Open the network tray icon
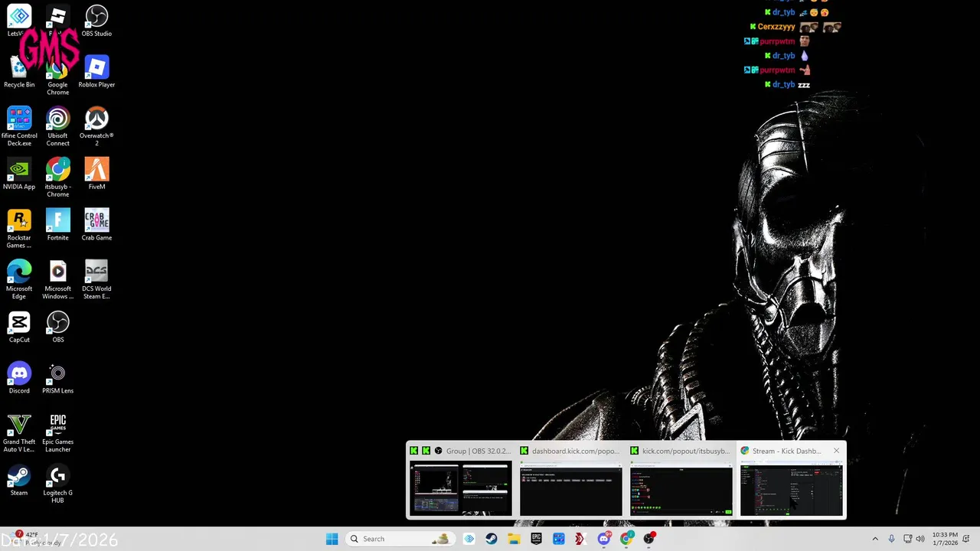The height and width of the screenshot is (551, 980). 907,539
